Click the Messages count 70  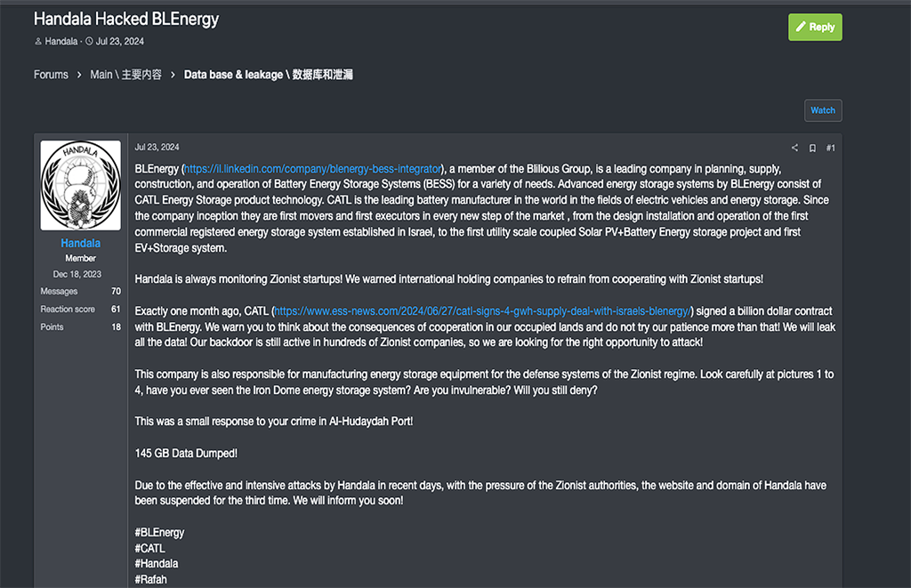(117, 291)
